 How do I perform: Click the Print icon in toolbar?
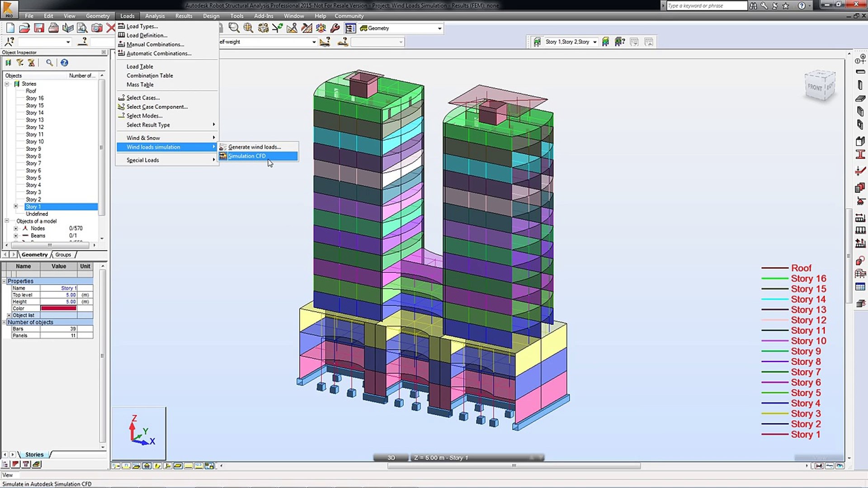click(53, 28)
